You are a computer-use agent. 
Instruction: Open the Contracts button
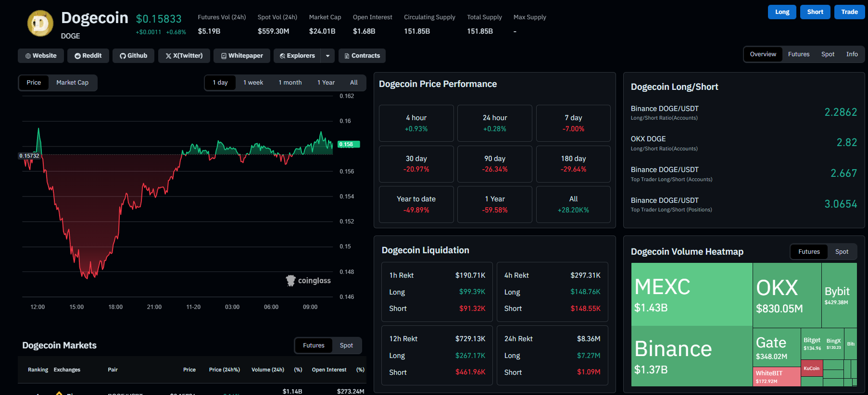tap(362, 56)
